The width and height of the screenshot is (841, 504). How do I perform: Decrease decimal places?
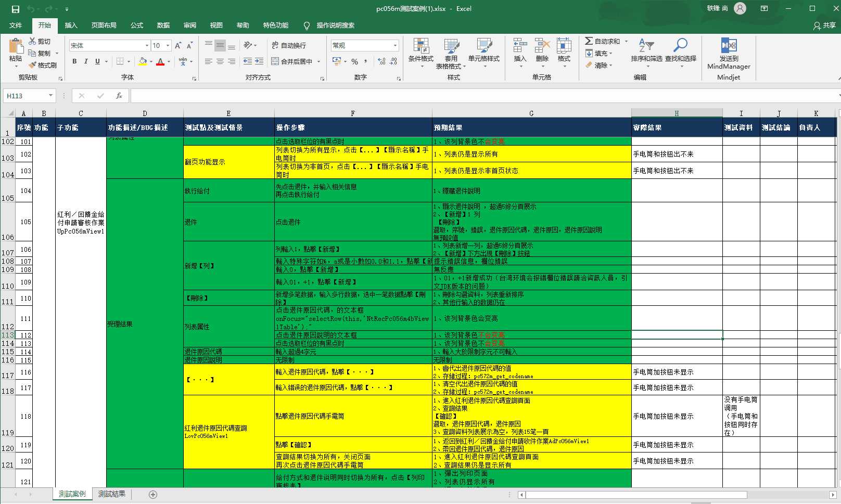tap(393, 61)
